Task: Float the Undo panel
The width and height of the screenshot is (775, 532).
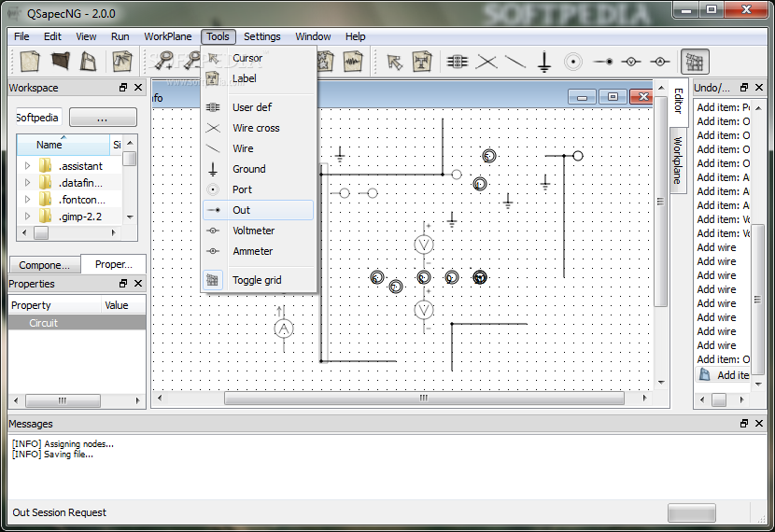Action: pyautogui.click(x=744, y=88)
